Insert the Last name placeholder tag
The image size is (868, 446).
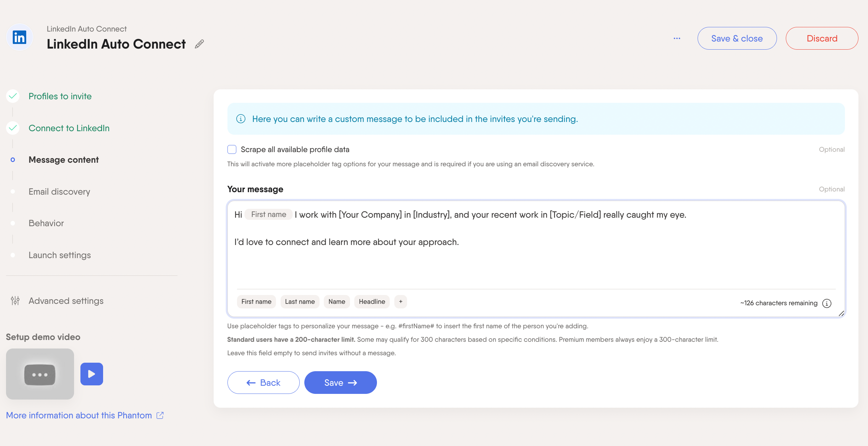(300, 302)
